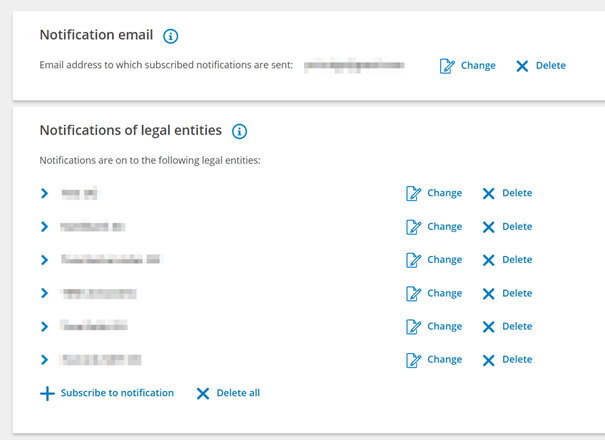Click the Delete X icon in second entity row

point(488,227)
